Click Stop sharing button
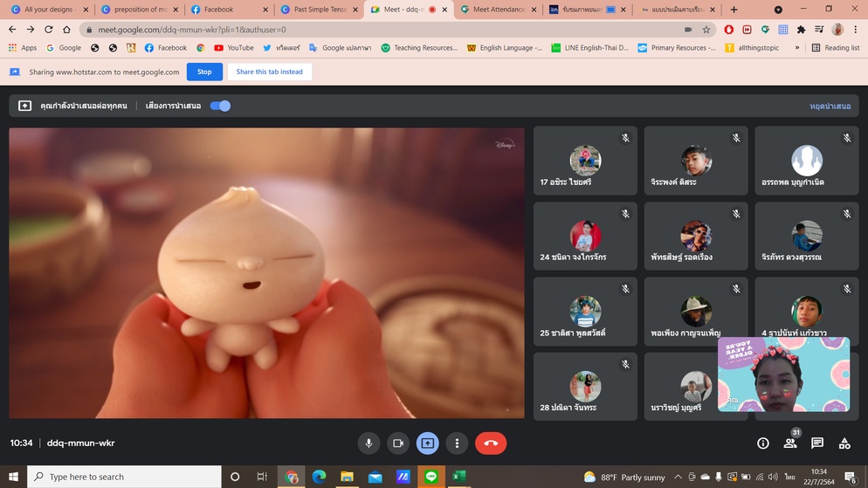 point(204,72)
